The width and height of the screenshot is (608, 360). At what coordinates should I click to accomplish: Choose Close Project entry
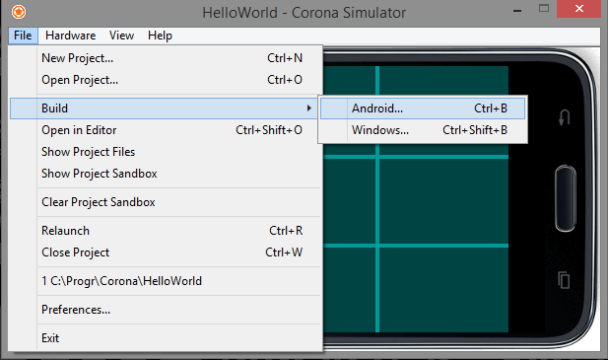coord(166,253)
